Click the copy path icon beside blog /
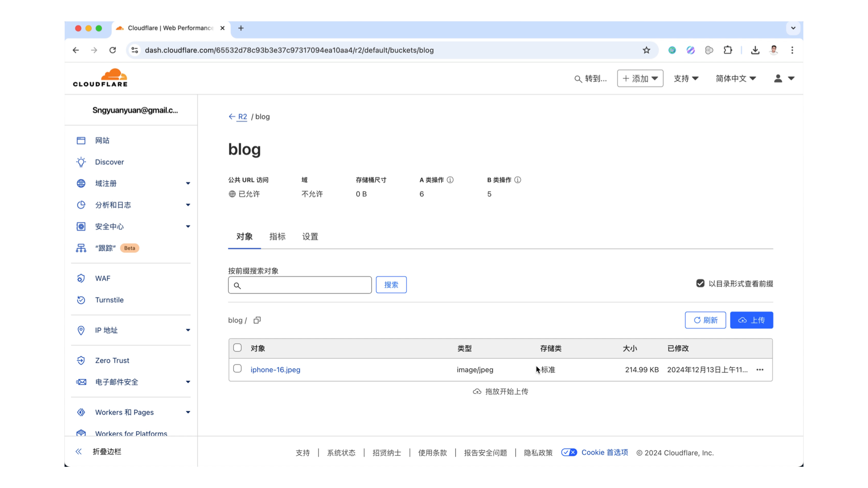The height and width of the screenshot is (488, 868). click(257, 320)
